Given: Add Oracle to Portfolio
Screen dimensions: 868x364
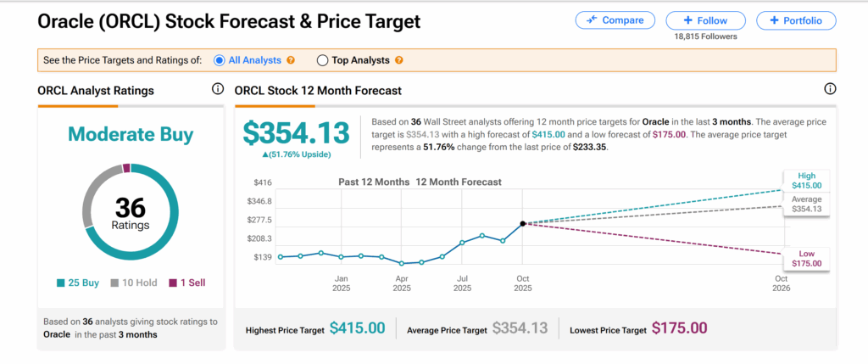Looking at the screenshot, I should (796, 20).
